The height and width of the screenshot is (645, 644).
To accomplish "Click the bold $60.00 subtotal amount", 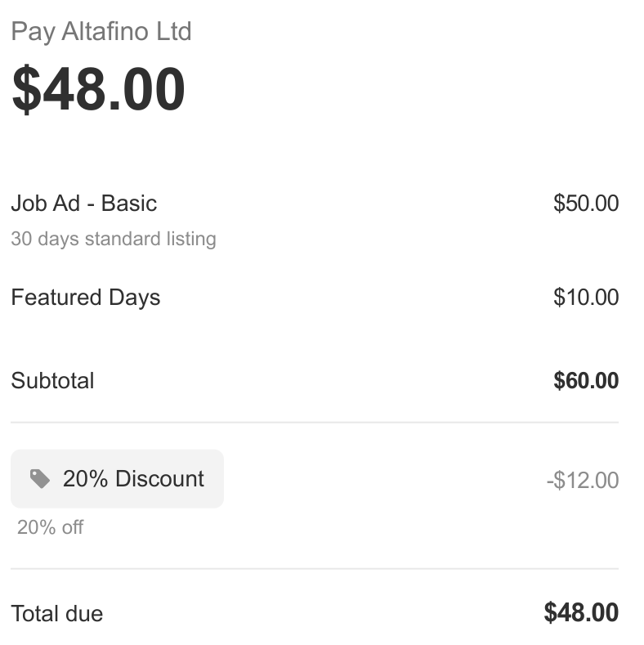I will point(585,381).
